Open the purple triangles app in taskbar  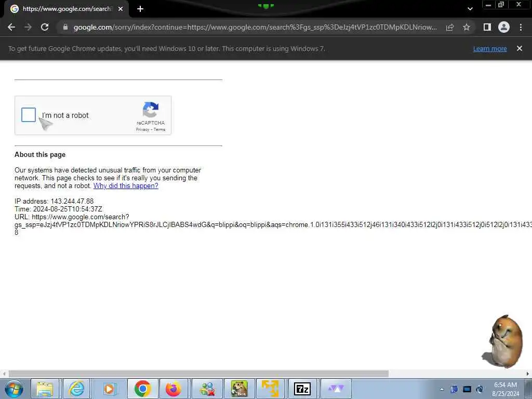[x=336, y=389]
